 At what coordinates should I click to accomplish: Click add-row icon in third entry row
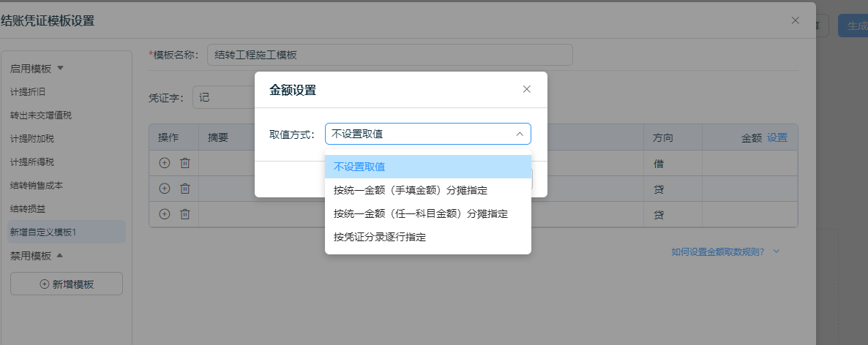click(x=165, y=214)
